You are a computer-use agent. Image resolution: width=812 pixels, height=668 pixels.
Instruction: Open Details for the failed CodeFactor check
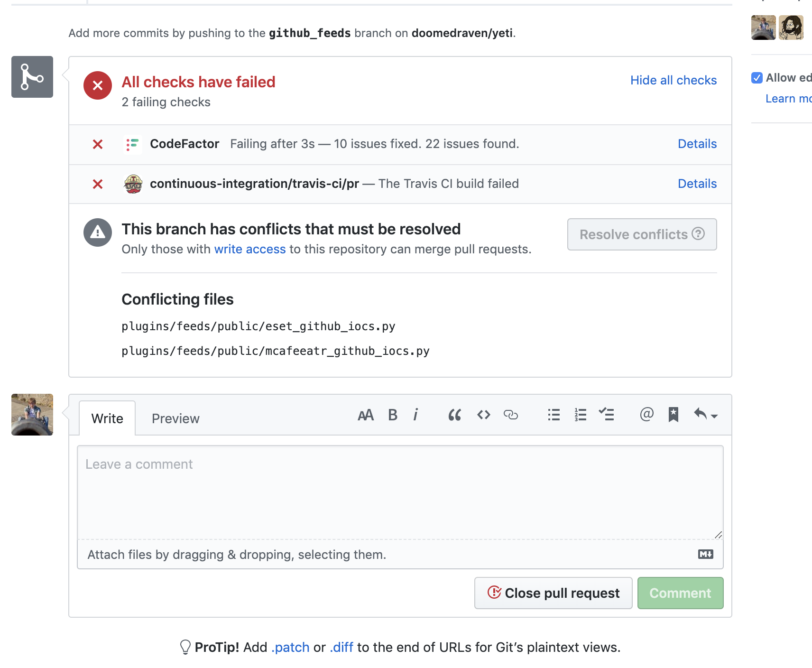point(697,144)
